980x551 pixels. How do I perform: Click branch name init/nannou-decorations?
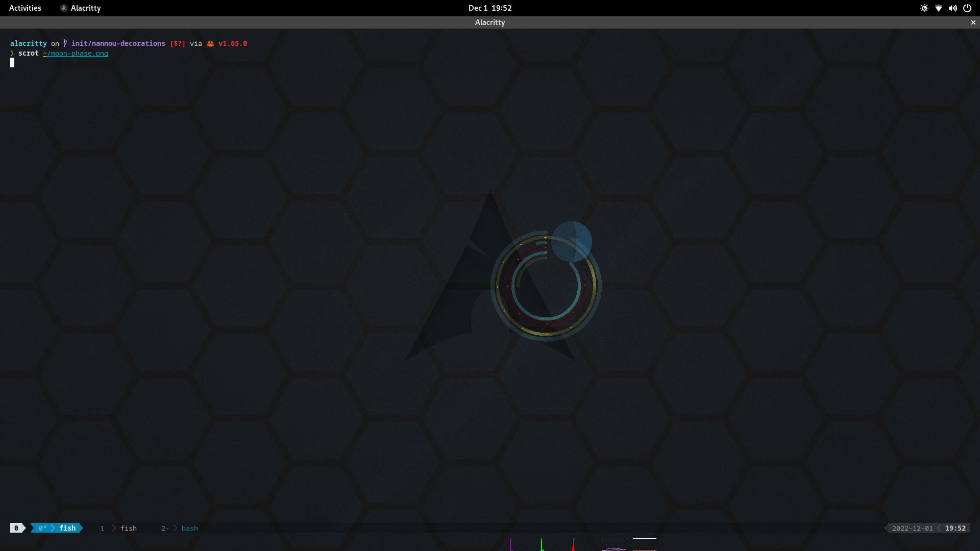click(x=118, y=43)
